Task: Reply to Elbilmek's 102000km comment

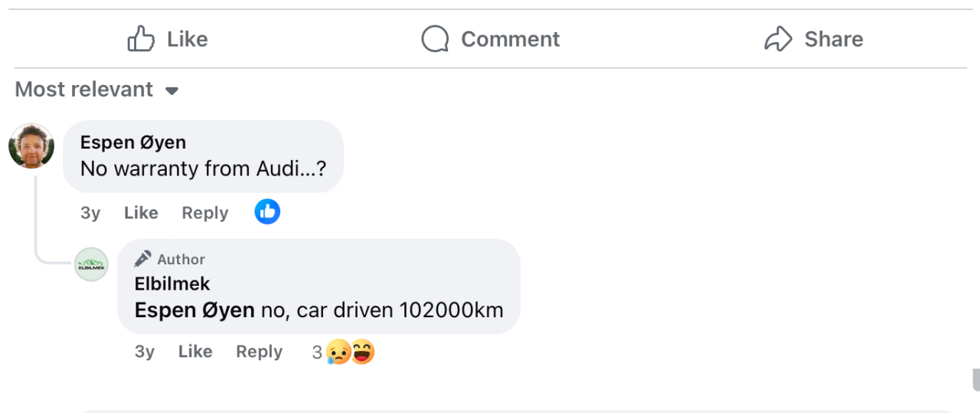Action: [x=259, y=352]
